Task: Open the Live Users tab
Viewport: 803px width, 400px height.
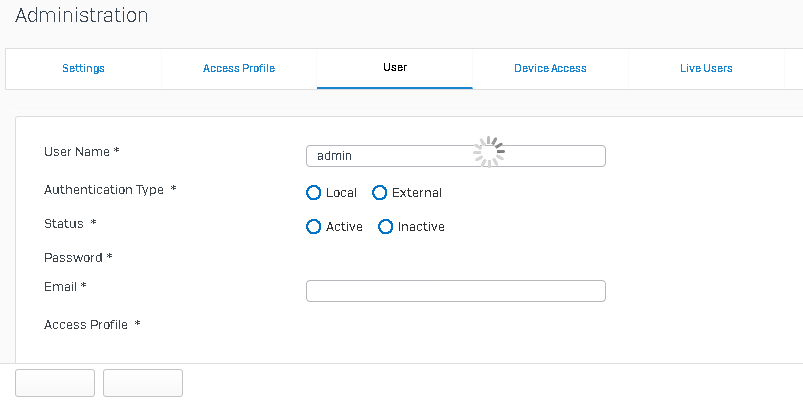Action: pos(706,69)
